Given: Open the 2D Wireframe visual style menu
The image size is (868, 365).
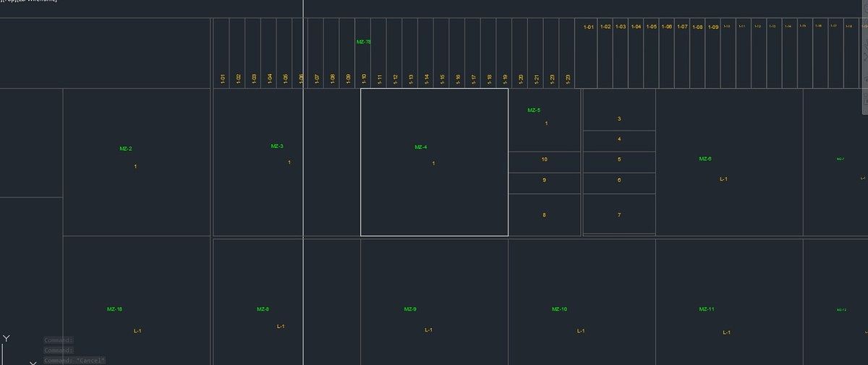Looking at the screenshot, I should pyautogui.click(x=36, y=1).
